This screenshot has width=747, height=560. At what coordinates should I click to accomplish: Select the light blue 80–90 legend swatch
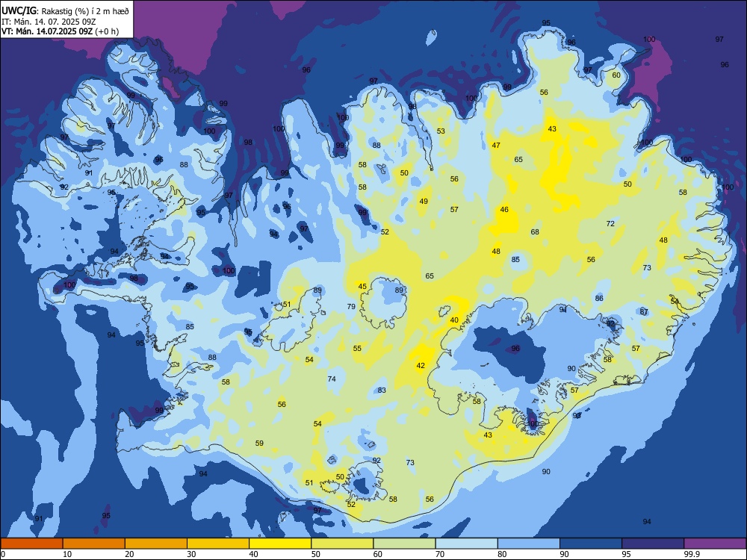529,544
